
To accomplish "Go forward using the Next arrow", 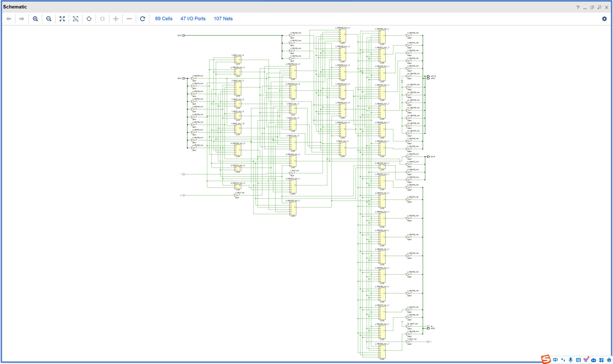I will tap(22, 19).
